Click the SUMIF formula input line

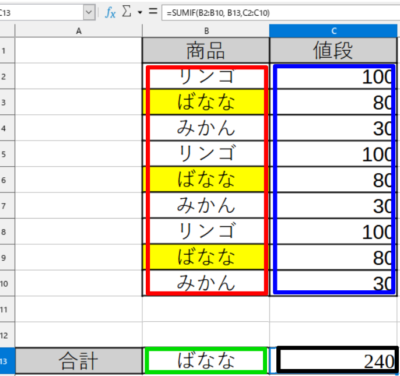pyautogui.click(x=280, y=13)
